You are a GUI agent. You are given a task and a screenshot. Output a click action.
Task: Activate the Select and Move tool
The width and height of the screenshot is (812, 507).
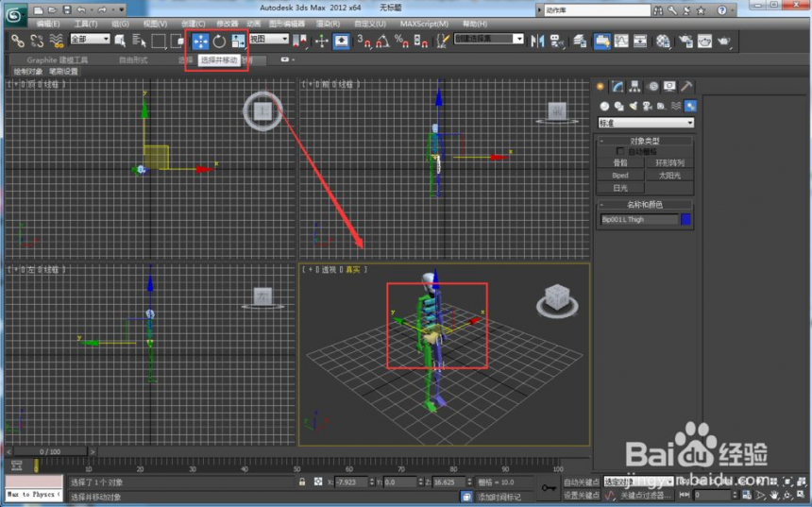coord(200,41)
